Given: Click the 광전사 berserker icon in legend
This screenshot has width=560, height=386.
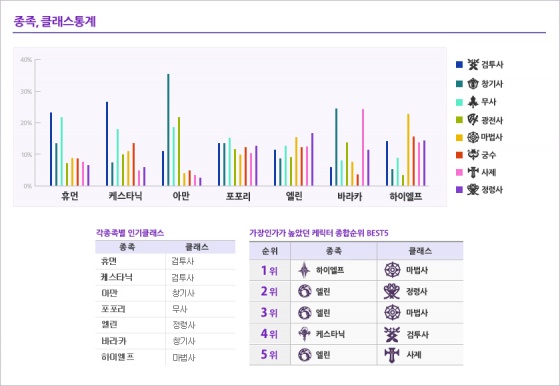Looking at the screenshot, I should click(x=473, y=120).
